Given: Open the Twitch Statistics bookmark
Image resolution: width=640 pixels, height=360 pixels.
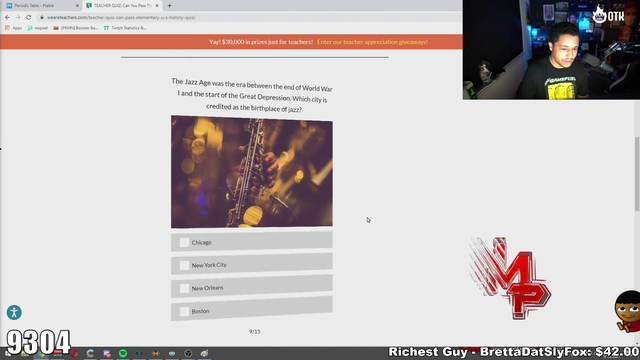Looking at the screenshot, I should pyautogui.click(x=125, y=28).
